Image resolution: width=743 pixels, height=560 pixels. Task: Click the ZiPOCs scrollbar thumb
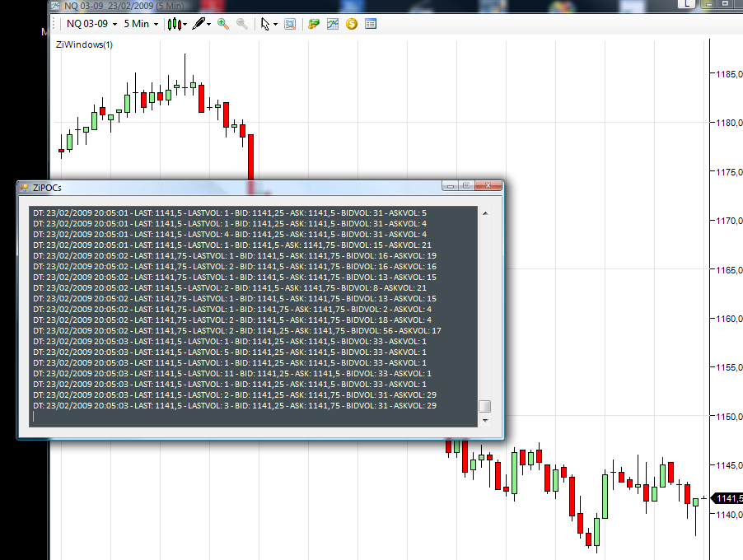(484, 406)
